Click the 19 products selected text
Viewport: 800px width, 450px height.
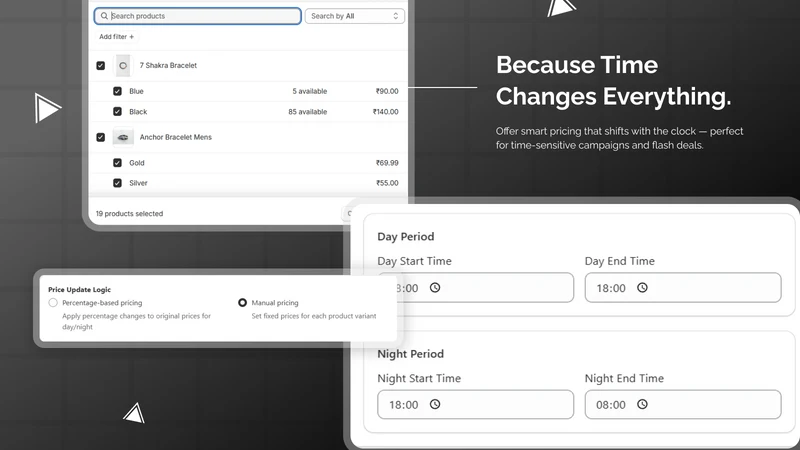coord(130,214)
